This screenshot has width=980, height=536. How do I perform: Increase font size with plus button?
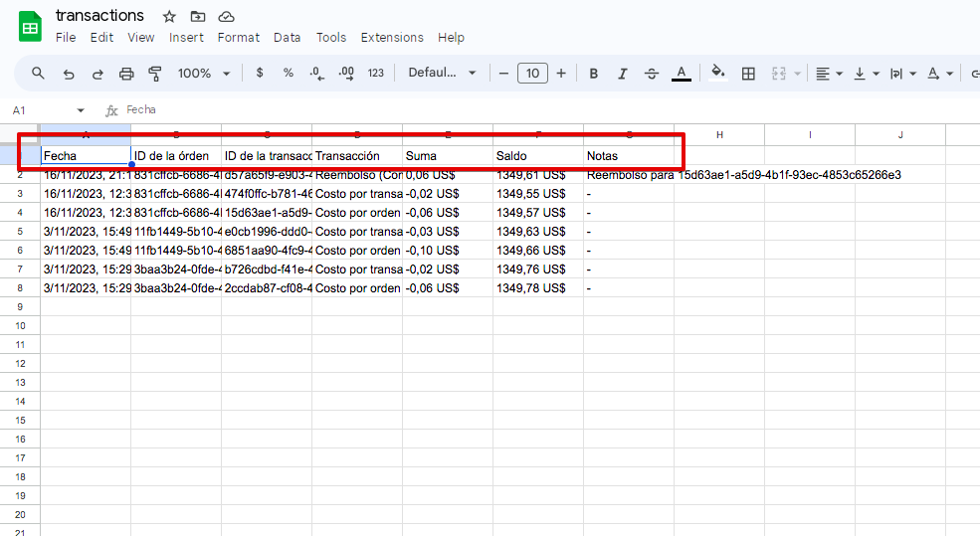pyautogui.click(x=561, y=74)
